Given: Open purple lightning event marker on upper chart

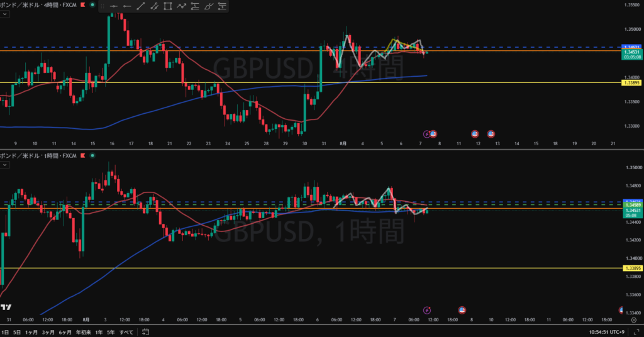Looking at the screenshot, I should click(x=427, y=134).
